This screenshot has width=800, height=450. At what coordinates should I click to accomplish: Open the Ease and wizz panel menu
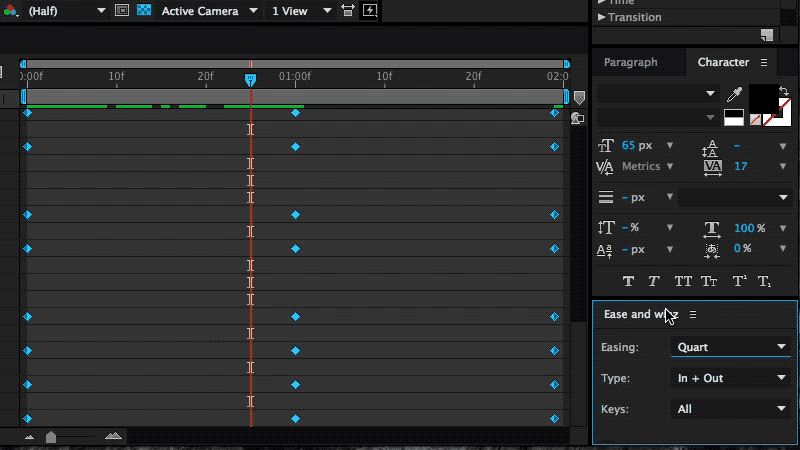[x=693, y=315]
